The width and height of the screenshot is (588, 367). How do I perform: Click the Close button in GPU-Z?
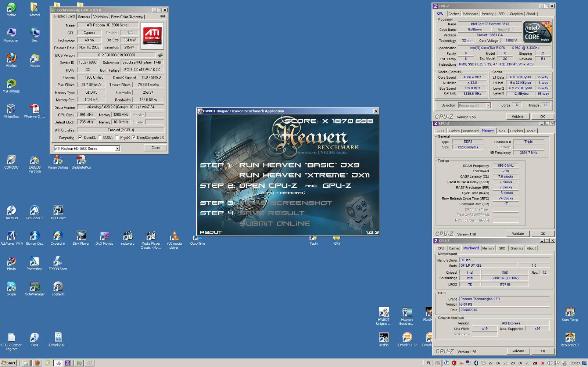155,148
